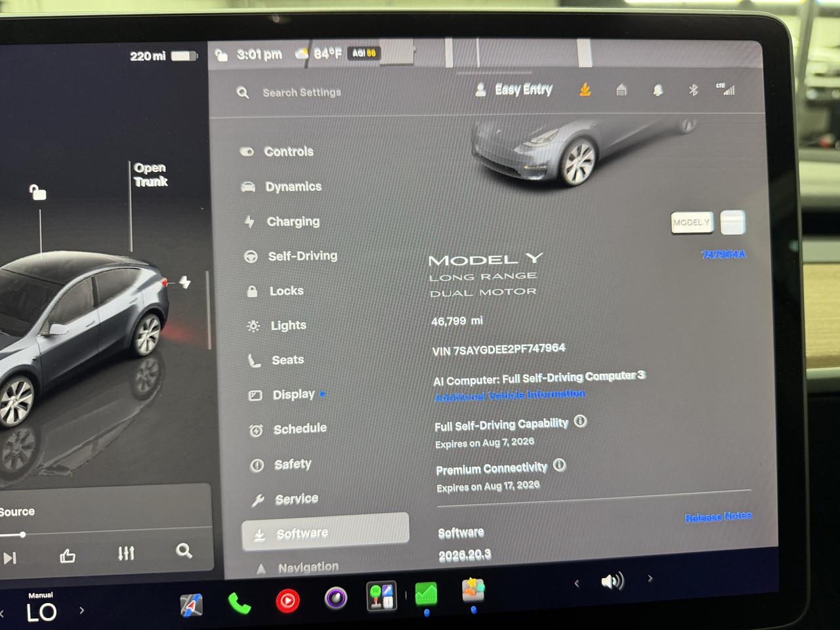Tap the lock icon in top status bar
Viewport: 840px width, 630px height.
point(221,55)
